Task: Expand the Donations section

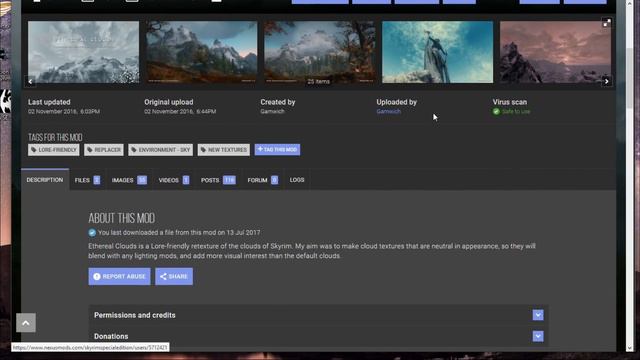Action: coord(538,336)
